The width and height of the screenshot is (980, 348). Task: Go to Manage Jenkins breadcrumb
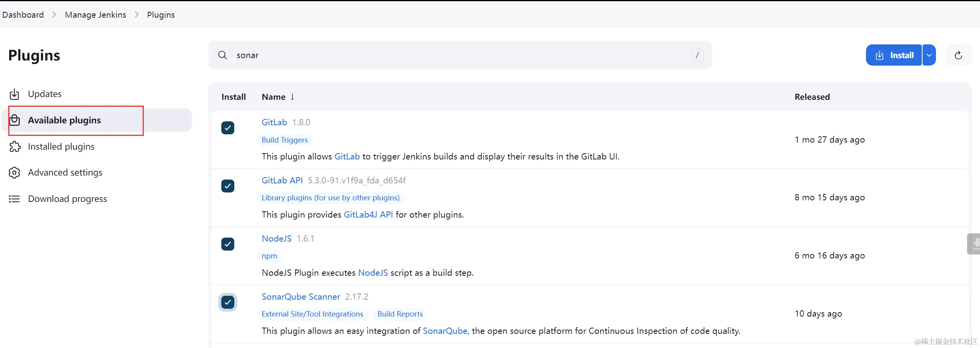tap(96, 15)
